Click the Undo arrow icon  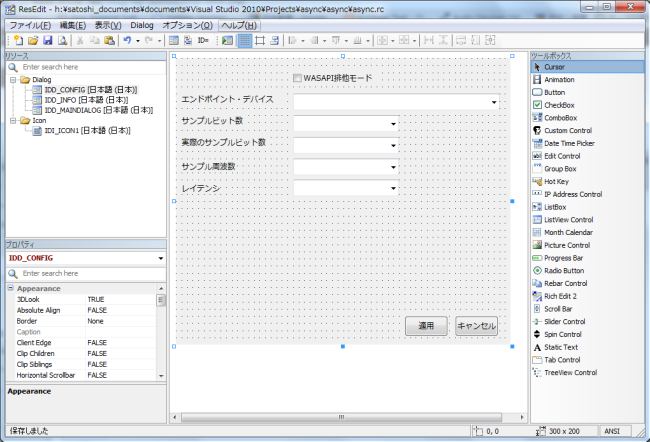127,40
